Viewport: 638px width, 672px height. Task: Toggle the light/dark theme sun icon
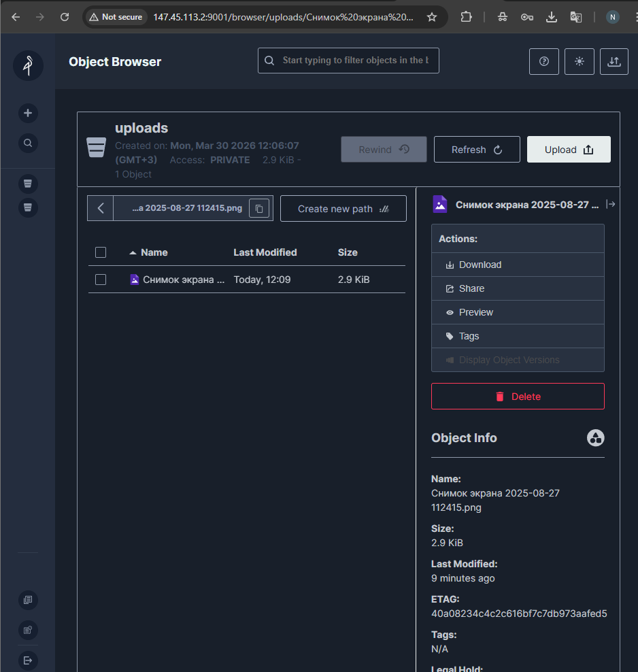[580, 62]
